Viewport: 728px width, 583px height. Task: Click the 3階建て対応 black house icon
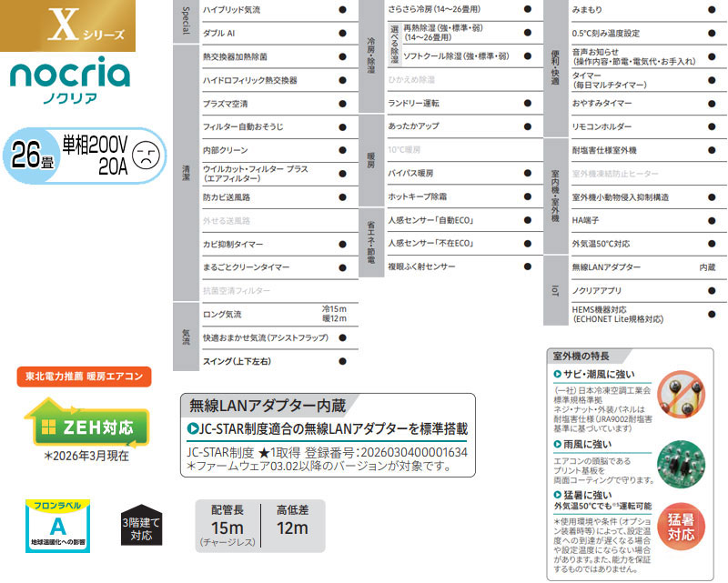pyautogui.click(x=141, y=525)
